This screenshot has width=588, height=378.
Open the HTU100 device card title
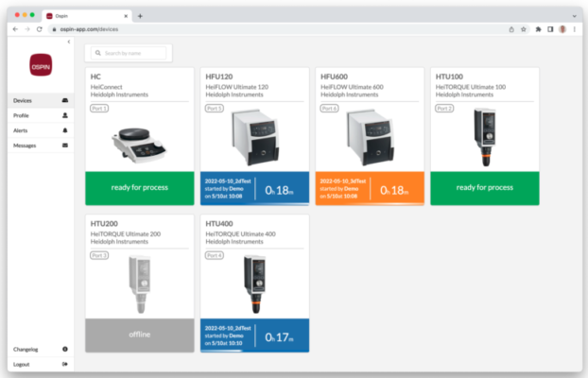click(x=449, y=77)
